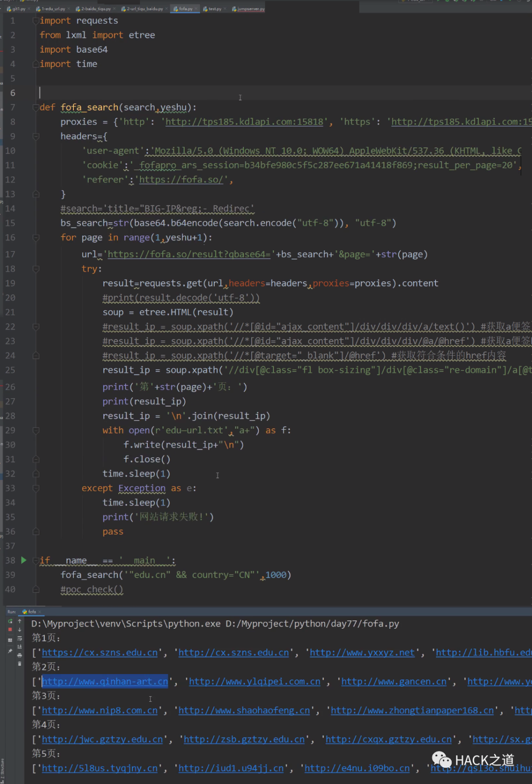Click 'time.sleep(1)' on line 32
Image resolution: width=532 pixels, height=784 pixels.
tap(136, 474)
